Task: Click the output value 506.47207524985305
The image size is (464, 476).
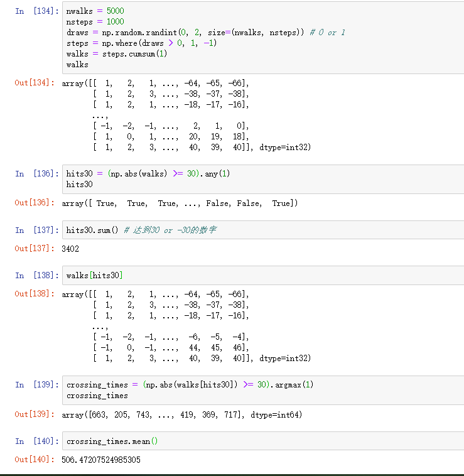Action: coord(101,460)
